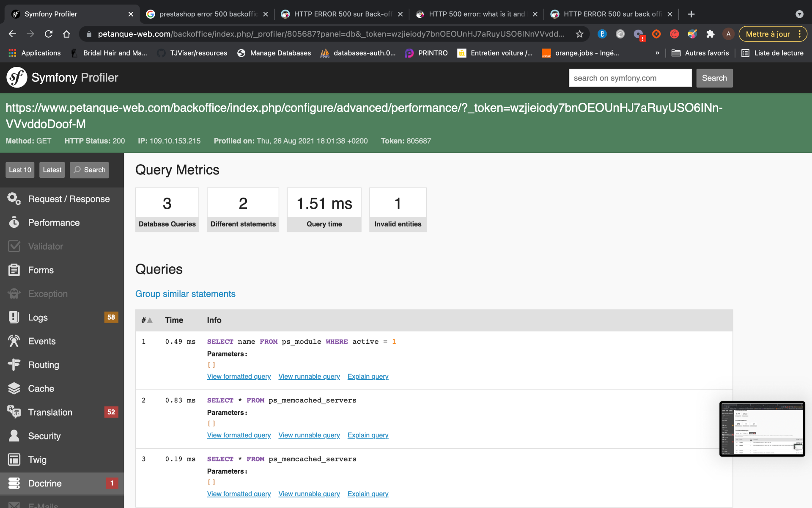The width and height of the screenshot is (812, 508).
Task: Open the Security user icon
Action: tap(14, 436)
